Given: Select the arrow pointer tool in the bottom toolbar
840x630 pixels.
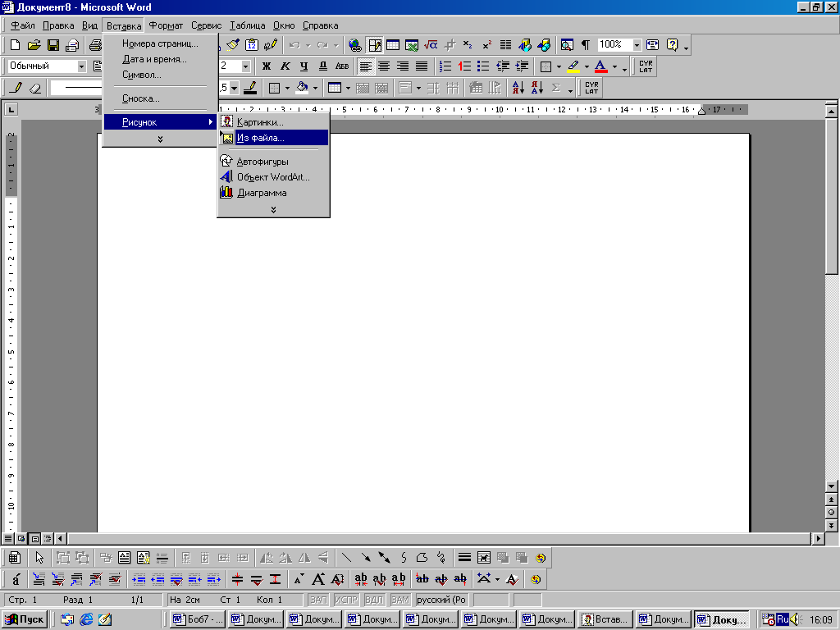Looking at the screenshot, I should (39, 558).
